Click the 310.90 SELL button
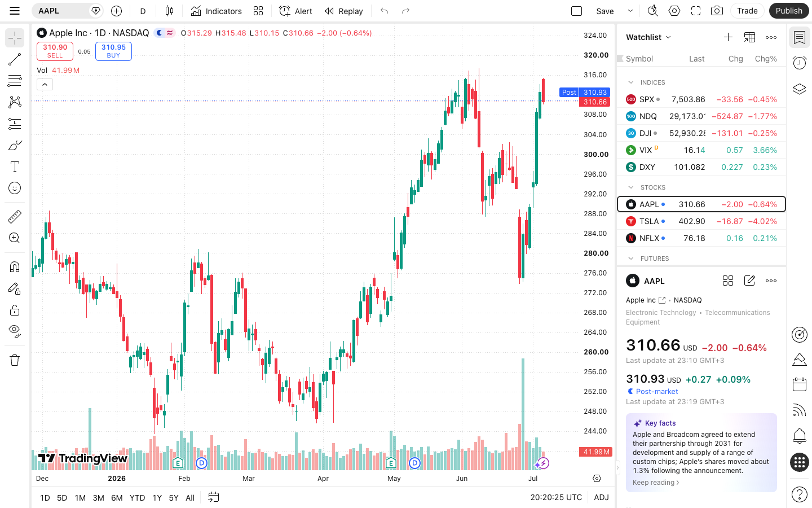Screen dimensions: 812x508 tap(55, 51)
